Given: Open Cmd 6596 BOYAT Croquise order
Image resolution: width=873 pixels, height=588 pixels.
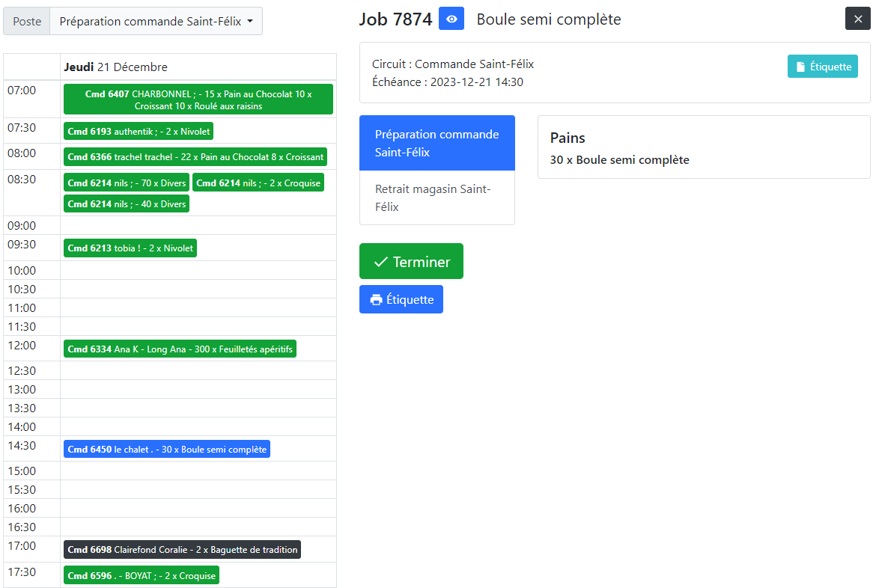Looking at the screenshot, I should 141,576.
